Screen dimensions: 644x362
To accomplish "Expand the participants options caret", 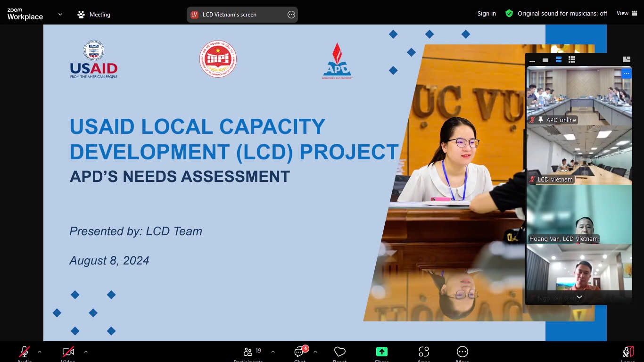I will 273,352.
